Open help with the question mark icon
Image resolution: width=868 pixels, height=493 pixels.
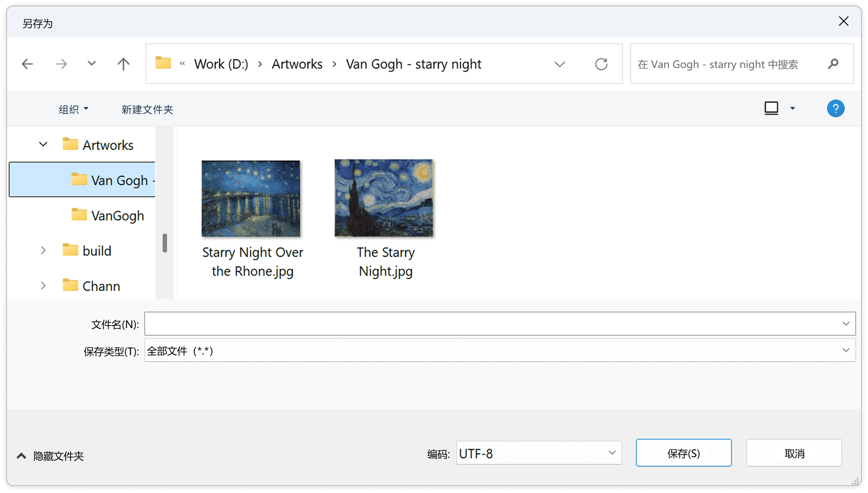(836, 108)
